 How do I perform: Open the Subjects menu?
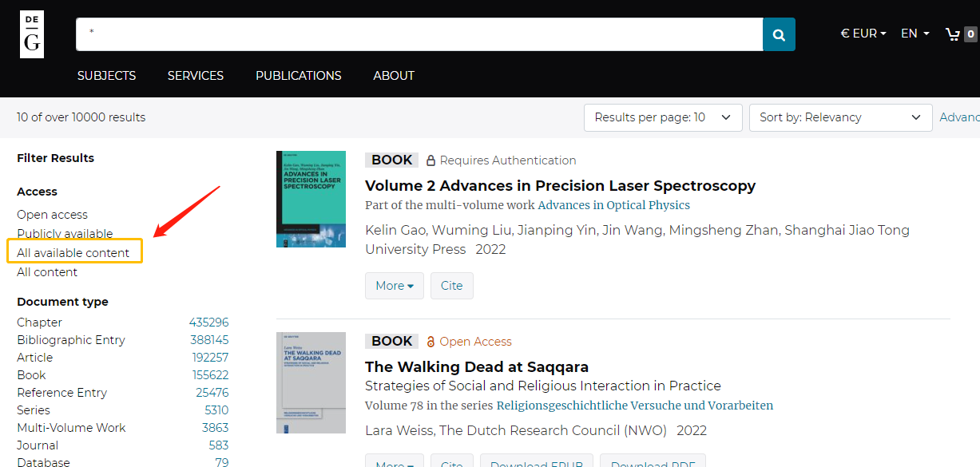tap(106, 76)
